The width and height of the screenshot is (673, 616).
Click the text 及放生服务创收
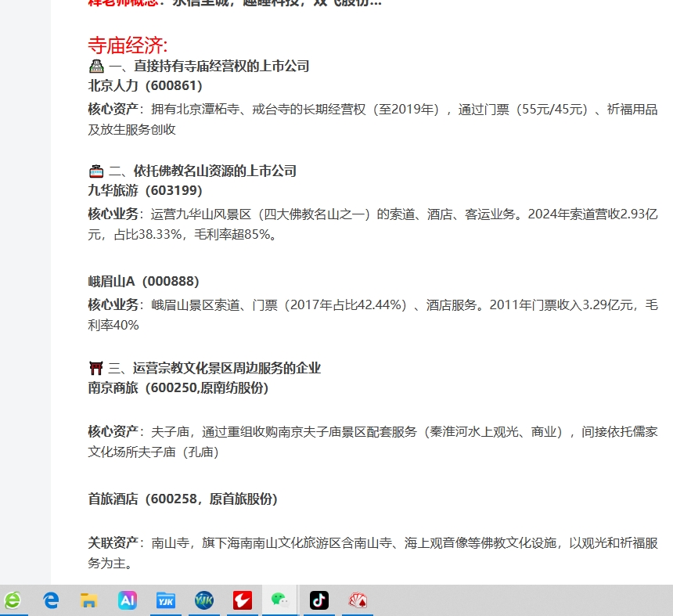tap(131, 129)
